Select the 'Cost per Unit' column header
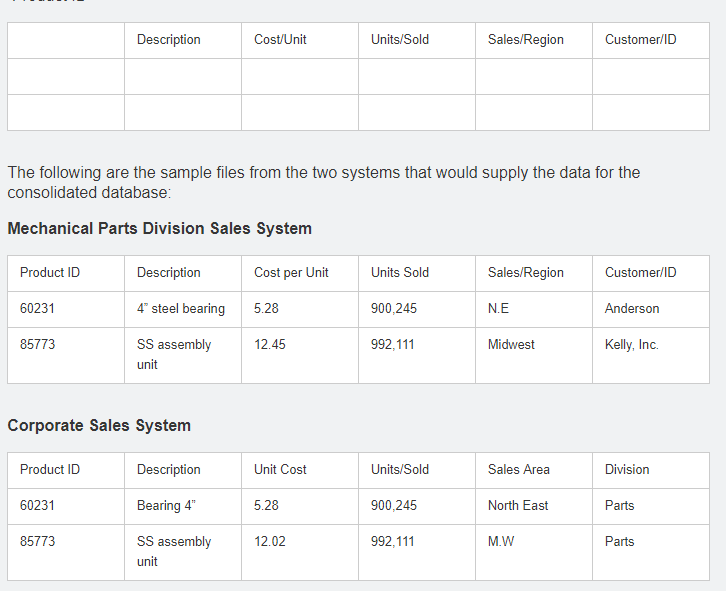 point(291,273)
